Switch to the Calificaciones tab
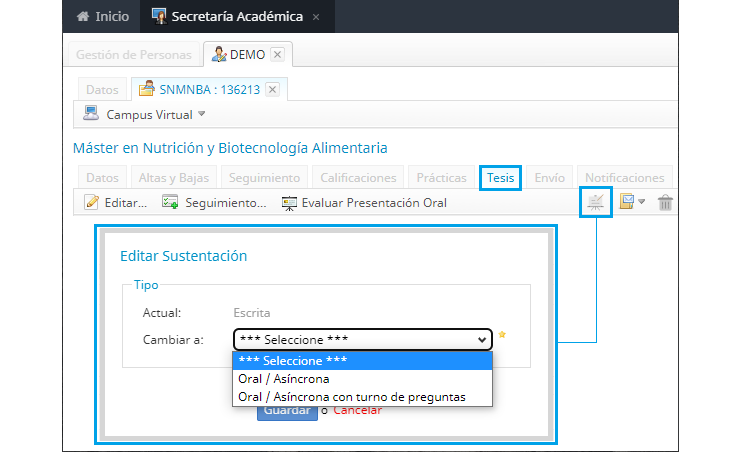The width and height of the screenshot is (743, 452). pos(358,178)
